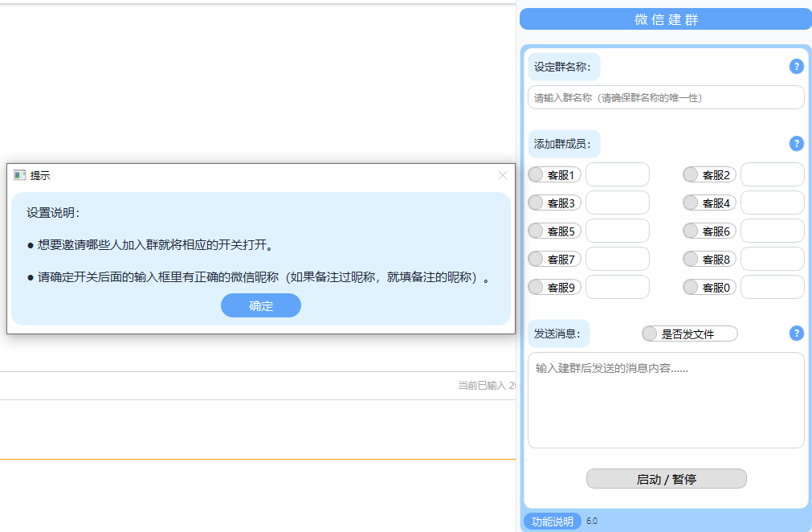Click the input box beside 客服4
812x532 pixels.
[772, 203]
